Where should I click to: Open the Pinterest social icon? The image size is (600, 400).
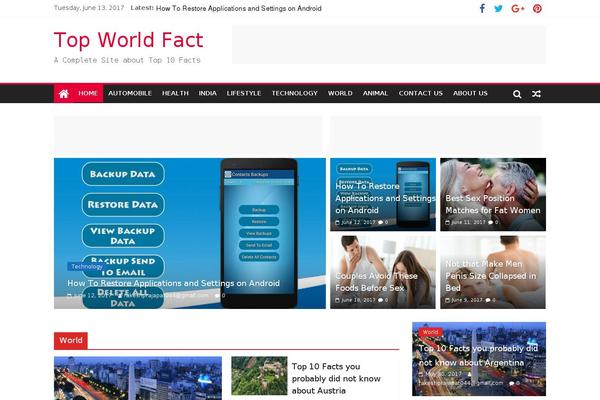pyautogui.click(x=537, y=8)
